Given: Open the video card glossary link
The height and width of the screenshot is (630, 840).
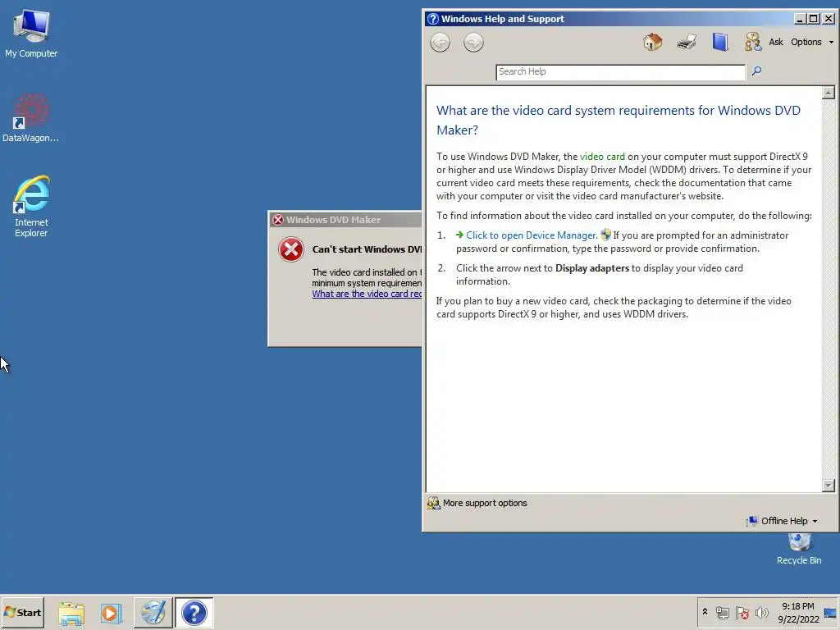Looking at the screenshot, I should coord(602,157).
